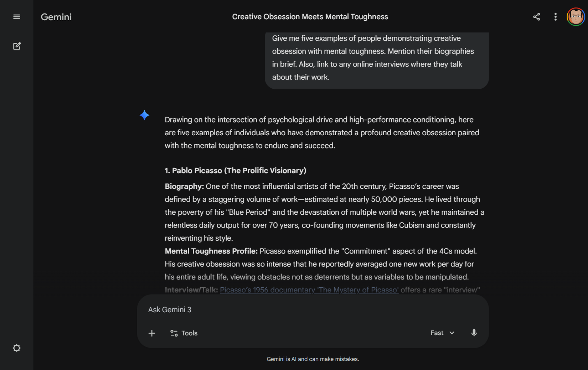Open the three-dot overflow menu
588x370 pixels.
tap(555, 16)
